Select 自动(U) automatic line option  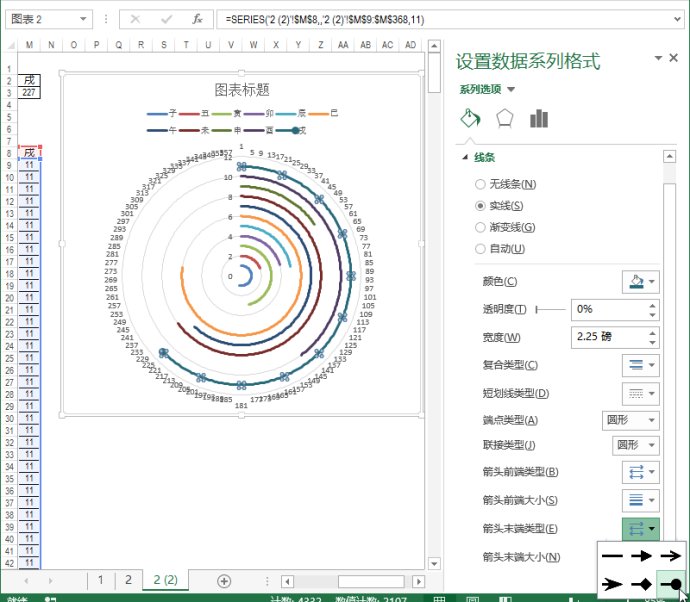(500, 249)
